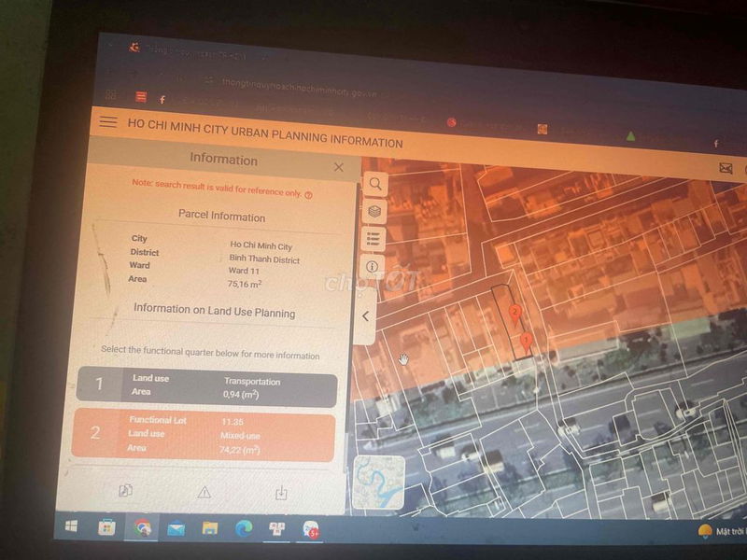This screenshot has height=560, width=747.
Task: Open the overview minimap thumbnail
Action: point(379,482)
